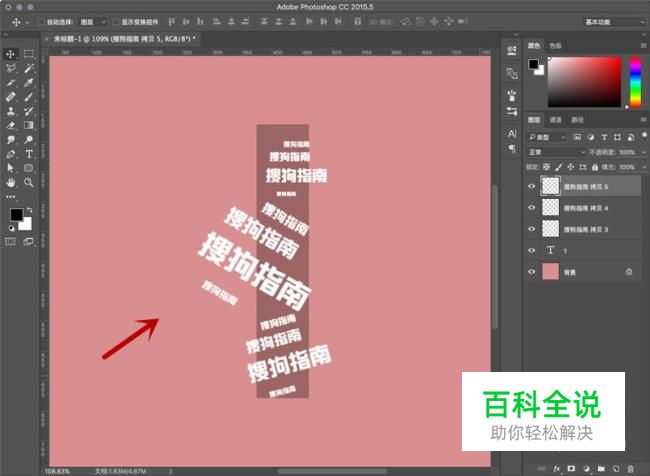Pick a color in the red color field
Screen dimensions: 650x476
(x=585, y=82)
